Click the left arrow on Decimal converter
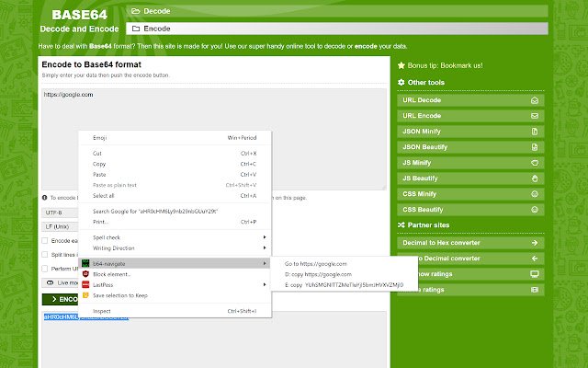The image size is (588, 368). point(535,259)
